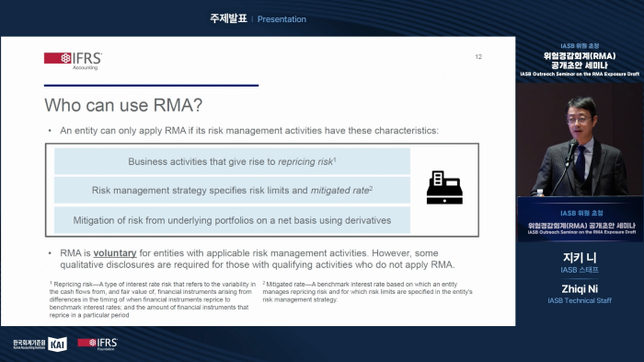Click the speaker name 'Zhiqi Ni'
Screen dimensions: 644x362
(580, 289)
